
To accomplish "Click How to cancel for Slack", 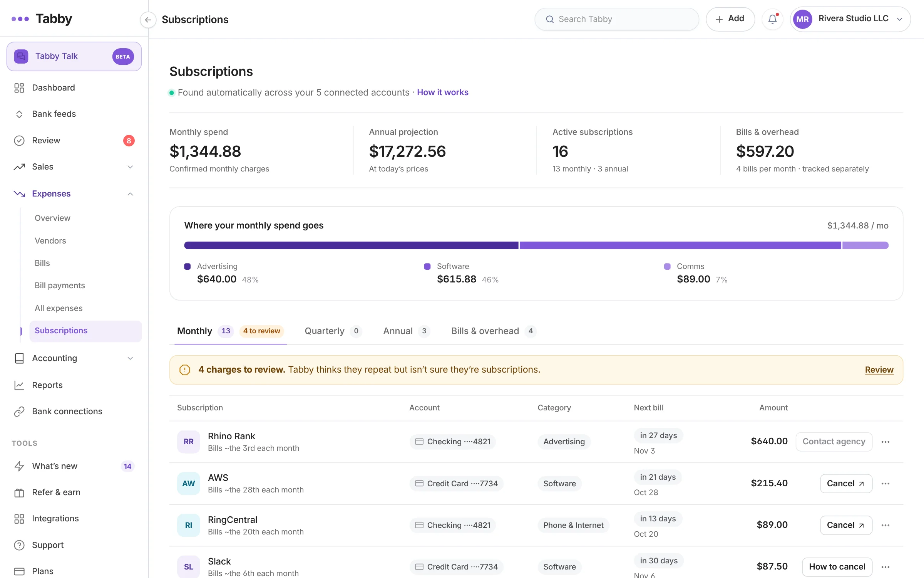I will (x=837, y=567).
